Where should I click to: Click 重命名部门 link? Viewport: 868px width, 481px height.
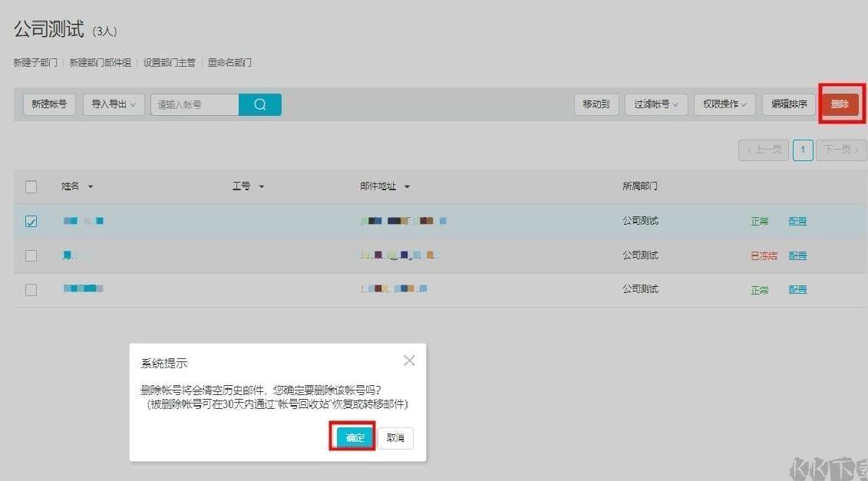pos(229,63)
